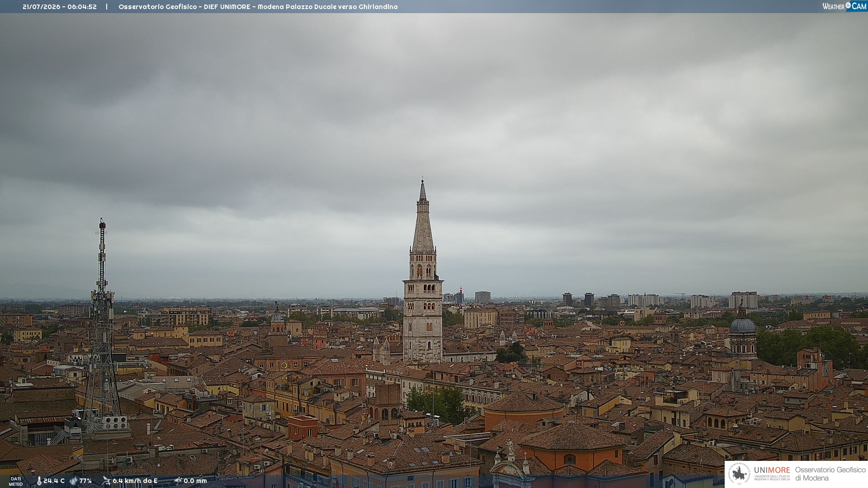Click the humidity value 77%
This screenshot has height=488, width=868.
click(85, 481)
